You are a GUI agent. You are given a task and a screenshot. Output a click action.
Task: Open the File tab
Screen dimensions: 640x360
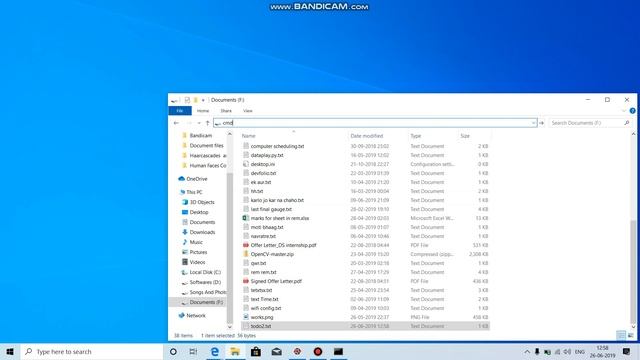point(180,111)
